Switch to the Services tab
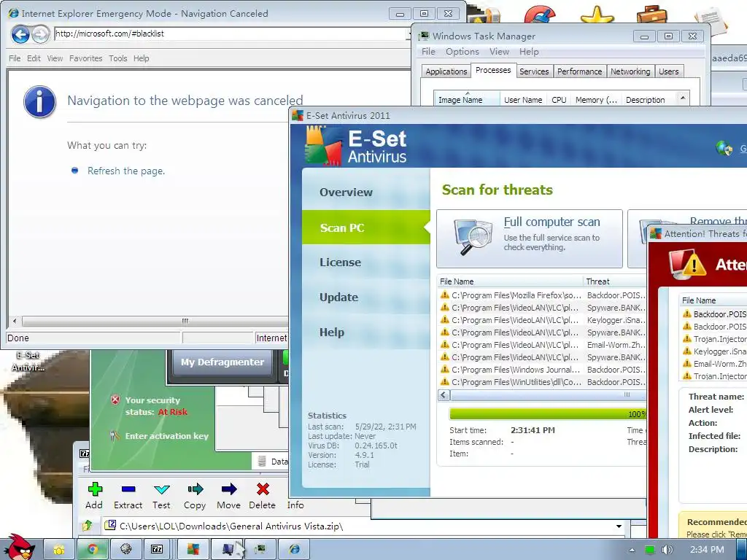This screenshot has height=560, width=747. [533, 71]
